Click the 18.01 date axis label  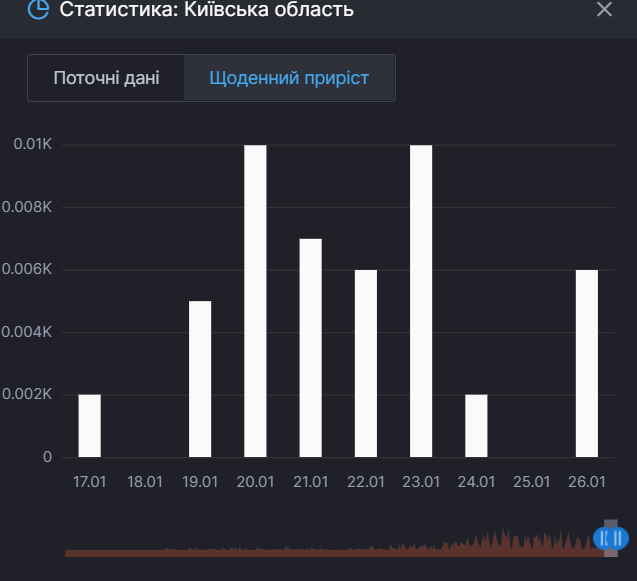click(145, 482)
